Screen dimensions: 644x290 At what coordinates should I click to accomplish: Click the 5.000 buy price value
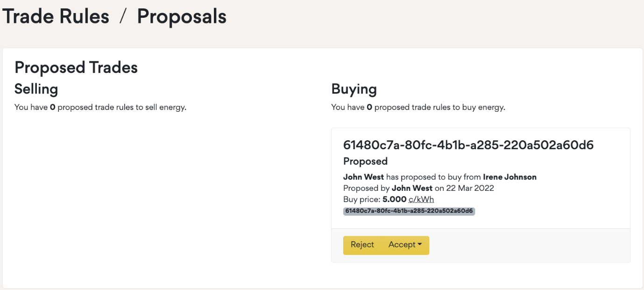point(394,199)
